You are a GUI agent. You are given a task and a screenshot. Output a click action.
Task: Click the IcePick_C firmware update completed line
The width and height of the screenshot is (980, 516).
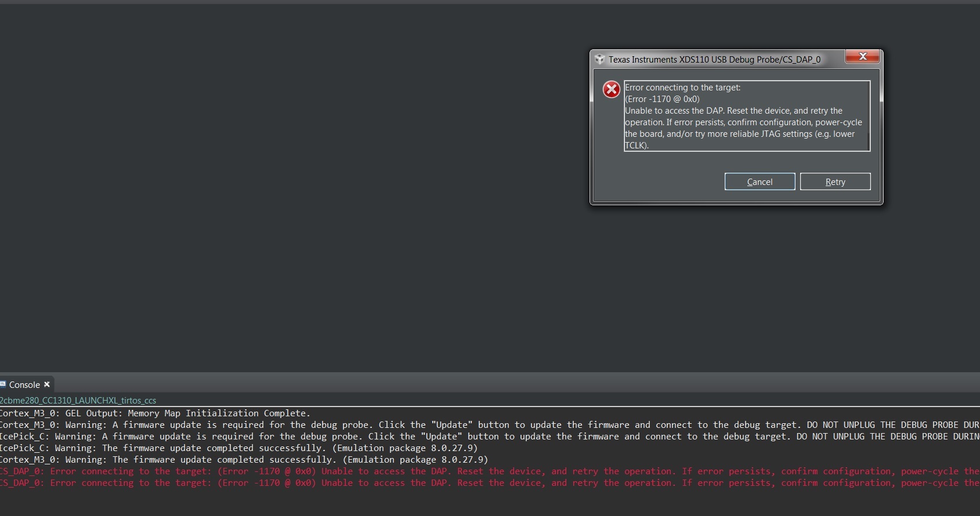click(x=239, y=448)
